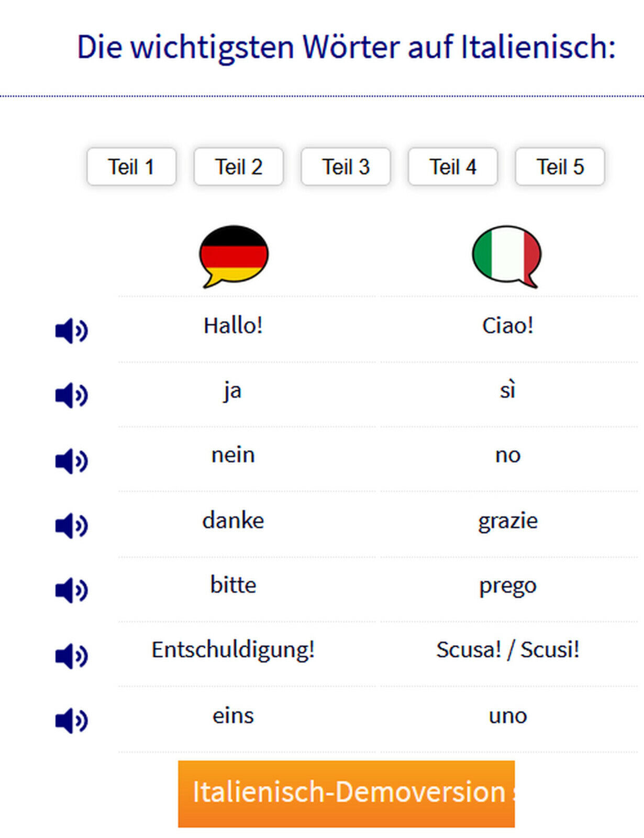Click the German flag speech bubble
The height and width of the screenshot is (838, 644).
(234, 256)
